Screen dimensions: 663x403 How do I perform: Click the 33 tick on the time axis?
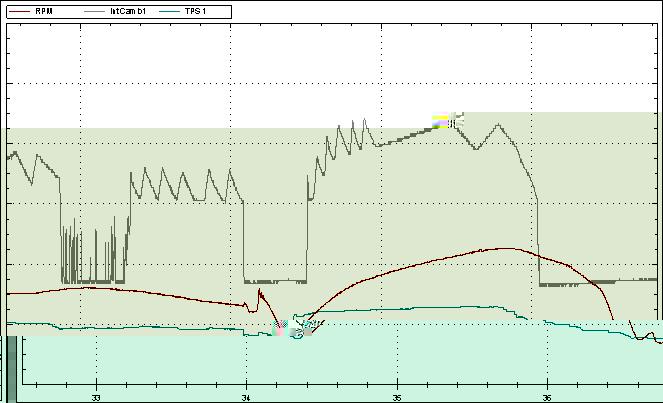(96, 395)
